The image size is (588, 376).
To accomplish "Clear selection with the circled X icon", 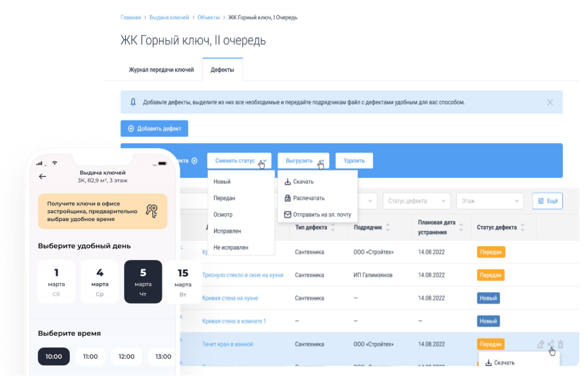I will (195, 161).
